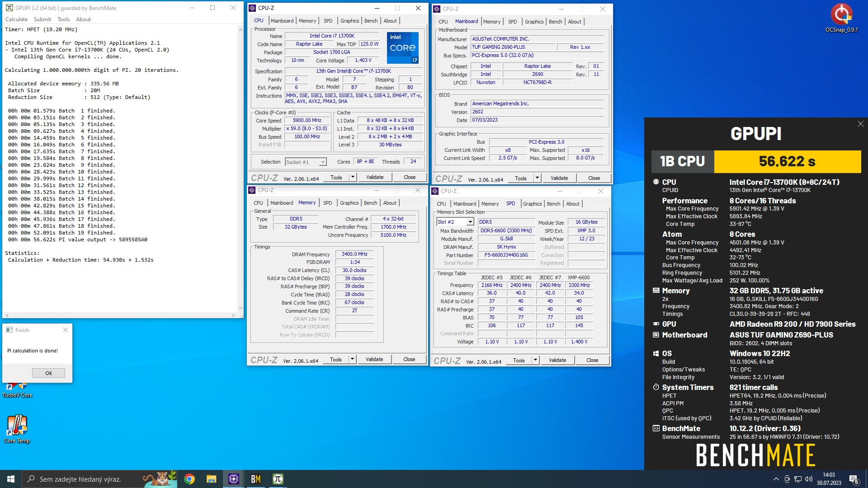Click the GPUPI horizontal scrollbar
868x488 pixels.
tap(120, 315)
